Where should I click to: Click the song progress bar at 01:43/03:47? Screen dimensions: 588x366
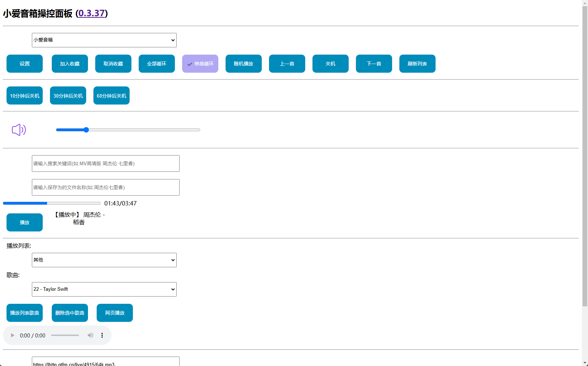click(x=52, y=203)
